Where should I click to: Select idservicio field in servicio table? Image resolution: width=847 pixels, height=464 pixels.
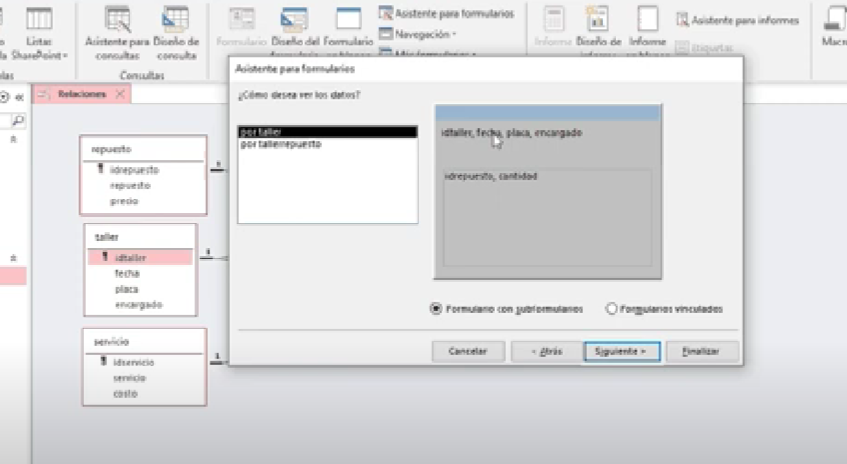click(133, 362)
